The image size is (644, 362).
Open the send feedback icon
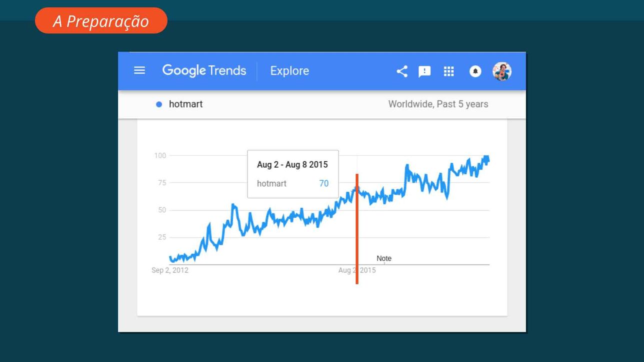pyautogui.click(x=424, y=72)
